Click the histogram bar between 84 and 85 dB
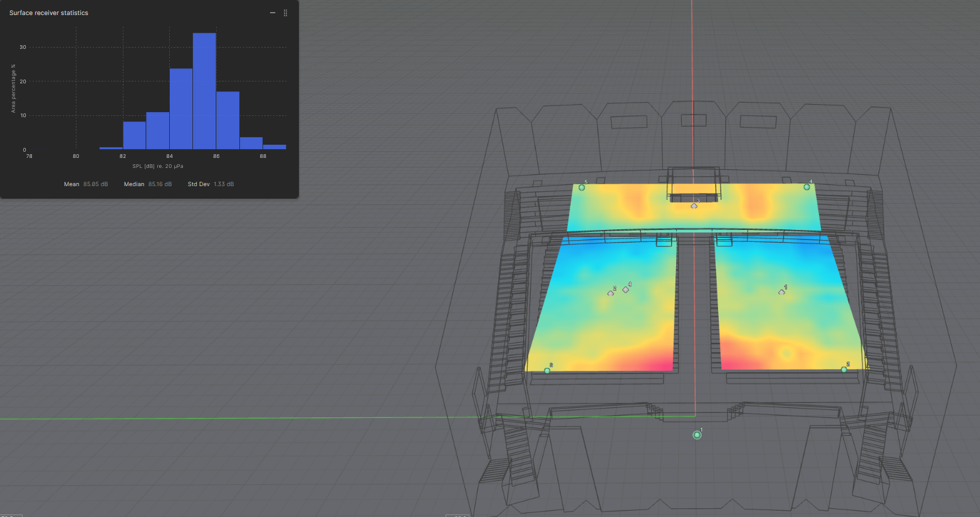Image resolution: width=980 pixels, height=517 pixels. coord(181,108)
